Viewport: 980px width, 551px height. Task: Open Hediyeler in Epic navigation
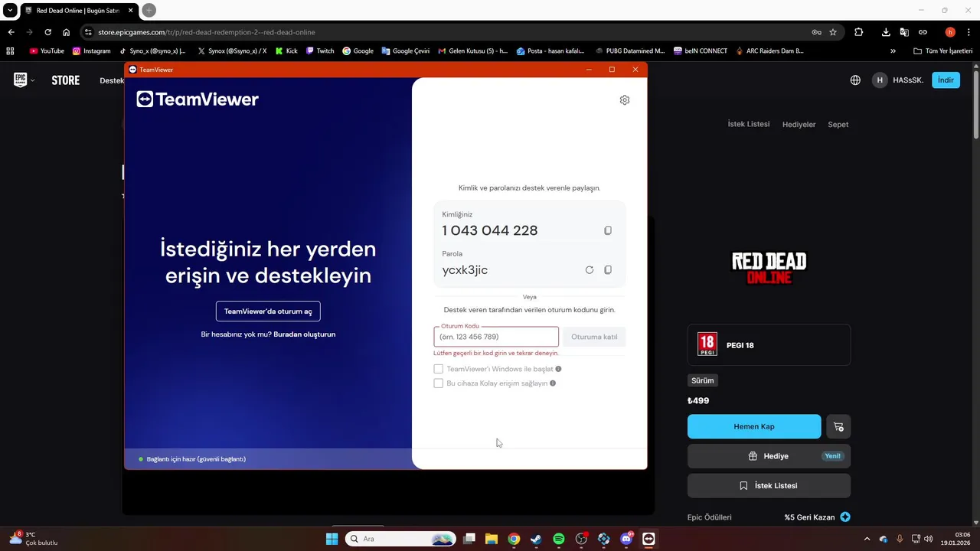coord(799,124)
